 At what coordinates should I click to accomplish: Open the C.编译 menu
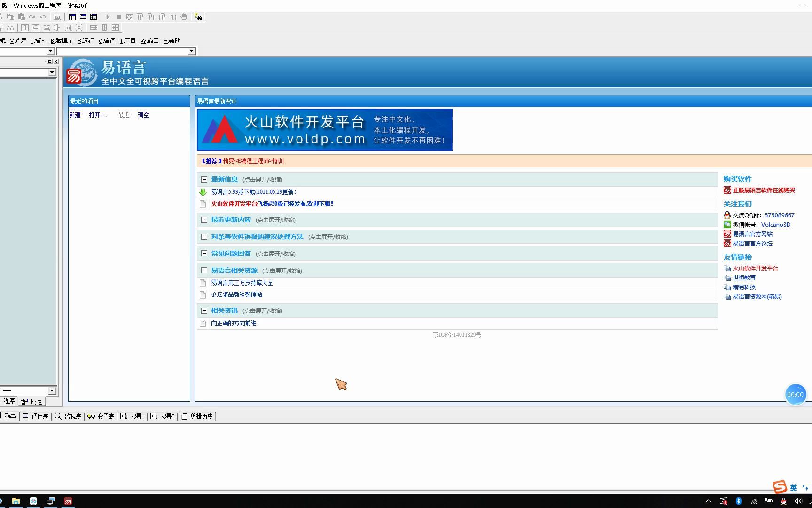click(x=107, y=41)
